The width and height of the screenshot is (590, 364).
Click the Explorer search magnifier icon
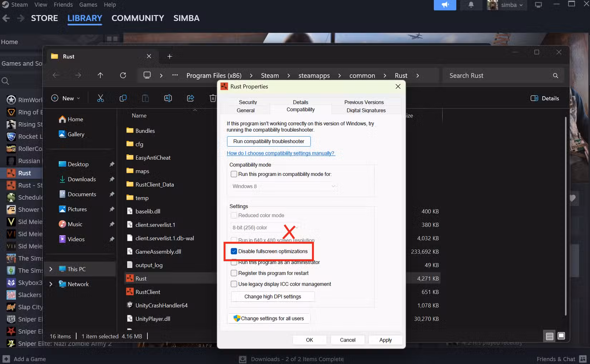(555, 75)
